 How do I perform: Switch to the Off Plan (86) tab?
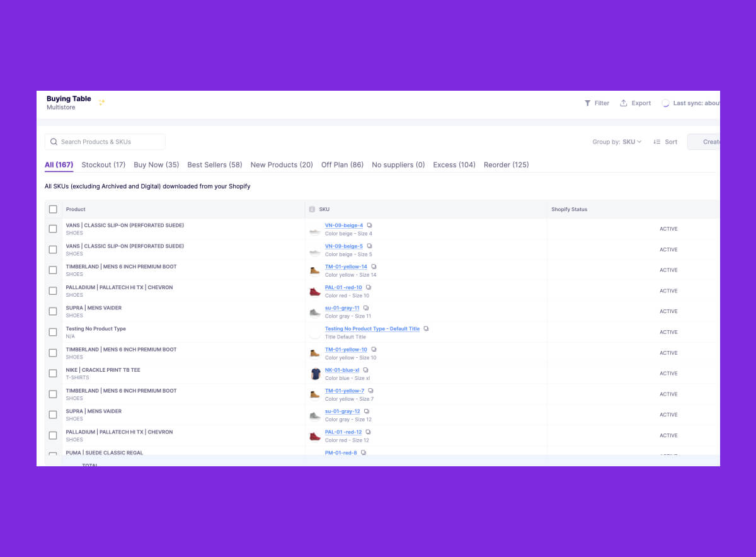point(343,165)
